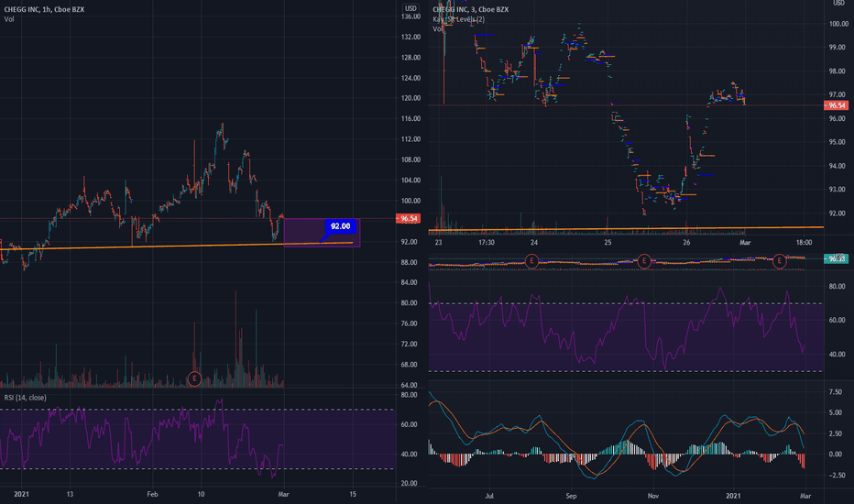Click the 13 date label on the 1h time axis
Screen dimensions: 854x504
[70, 494]
